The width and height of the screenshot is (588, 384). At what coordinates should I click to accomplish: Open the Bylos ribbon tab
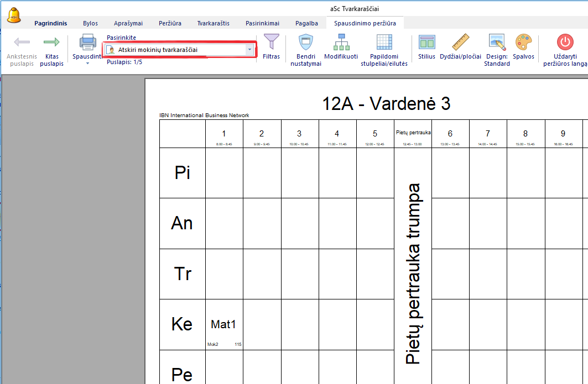(x=90, y=23)
